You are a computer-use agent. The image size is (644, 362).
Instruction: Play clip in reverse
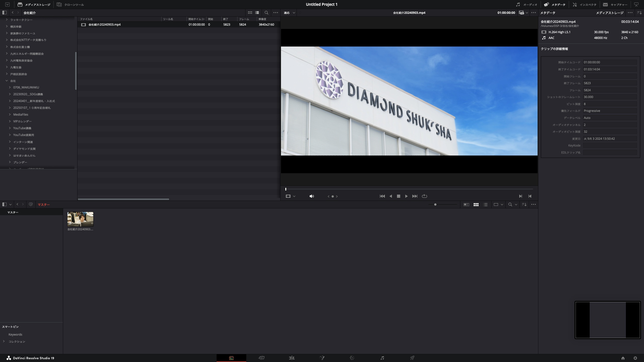[x=391, y=196]
